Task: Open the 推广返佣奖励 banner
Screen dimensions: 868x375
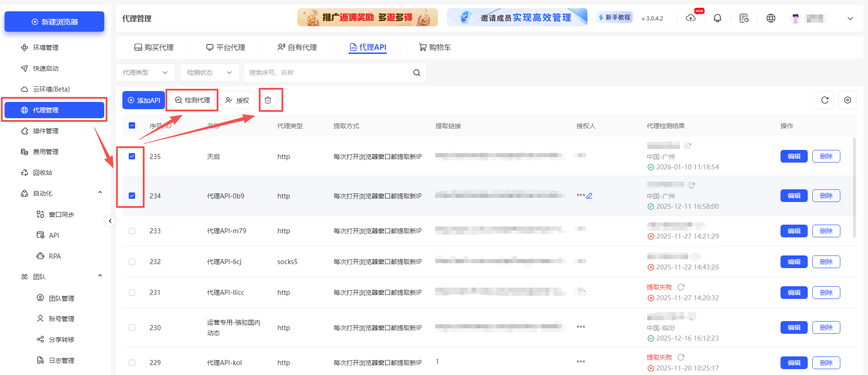Action: (368, 17)
